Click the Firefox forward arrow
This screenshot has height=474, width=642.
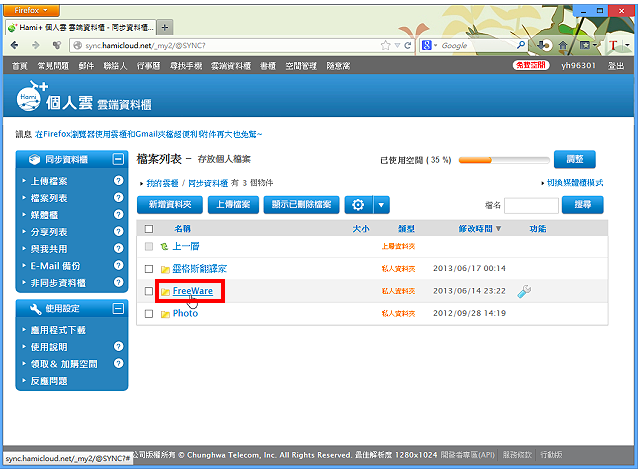coord(36,45)
